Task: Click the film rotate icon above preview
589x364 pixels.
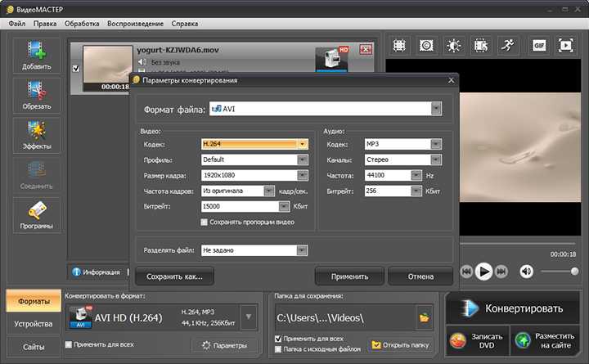Action: click(x=480, y=46)
